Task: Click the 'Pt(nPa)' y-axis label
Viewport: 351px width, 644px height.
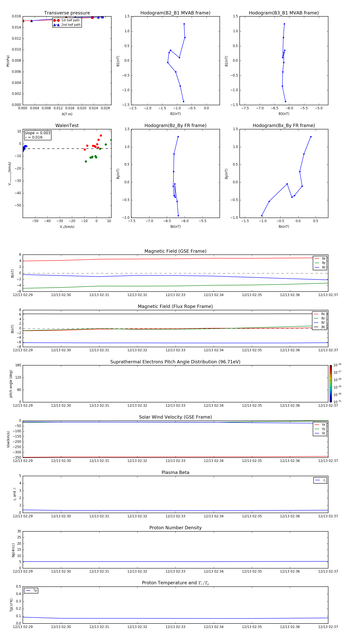Action: pyautogui.click(x=8, y=61)
